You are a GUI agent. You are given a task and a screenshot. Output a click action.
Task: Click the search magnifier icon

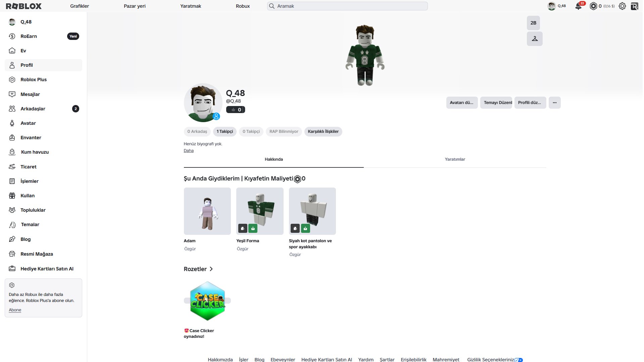272,6
